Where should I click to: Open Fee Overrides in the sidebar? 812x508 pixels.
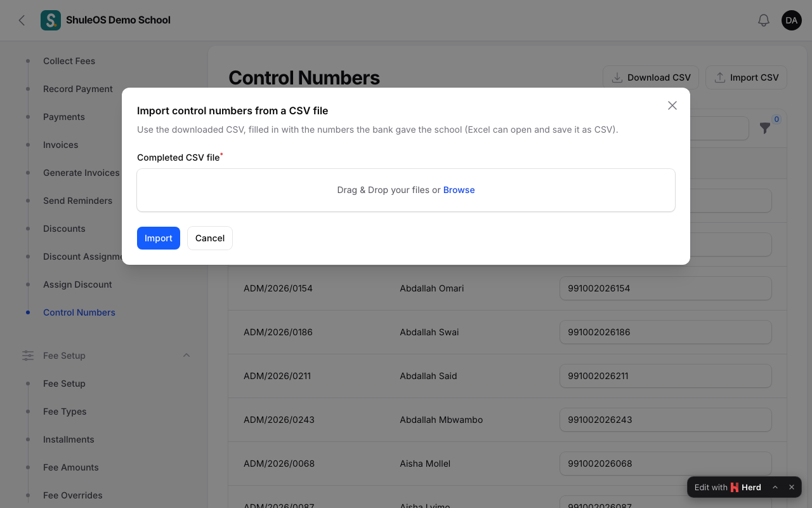coord(73,495)
